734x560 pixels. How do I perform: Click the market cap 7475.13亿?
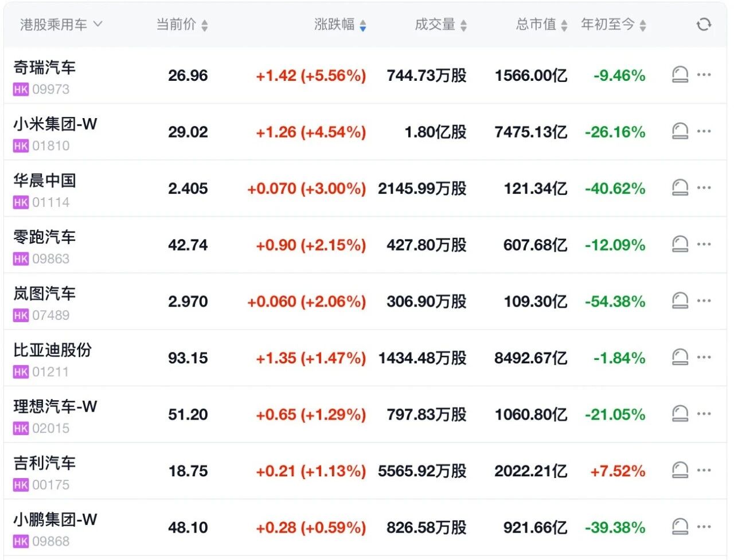(531, 132)
